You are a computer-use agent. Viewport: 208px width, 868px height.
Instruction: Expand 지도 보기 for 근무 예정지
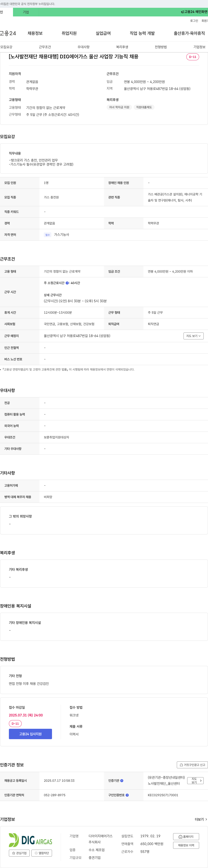coord(193,336)
